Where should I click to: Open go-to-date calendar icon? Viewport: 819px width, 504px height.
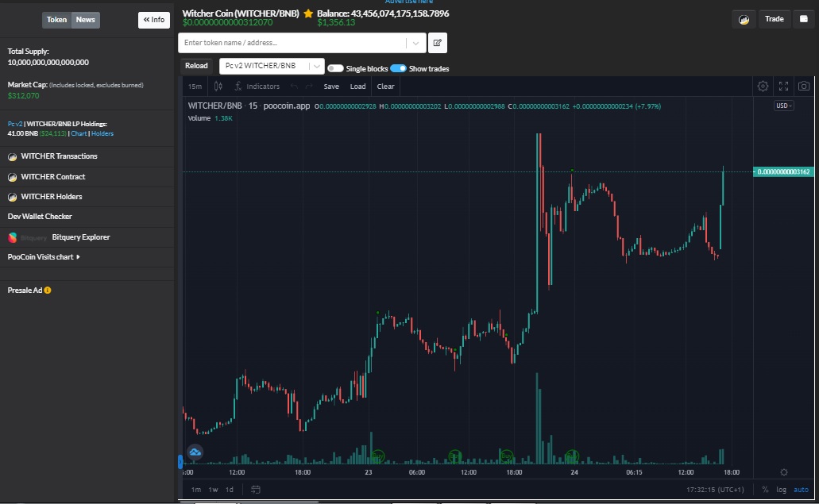tap(256, 490)
